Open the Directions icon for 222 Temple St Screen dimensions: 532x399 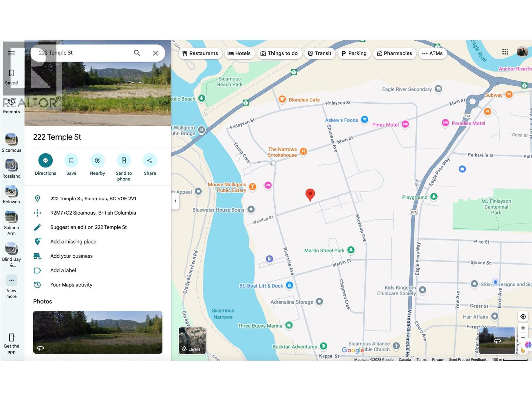(45, 161)
